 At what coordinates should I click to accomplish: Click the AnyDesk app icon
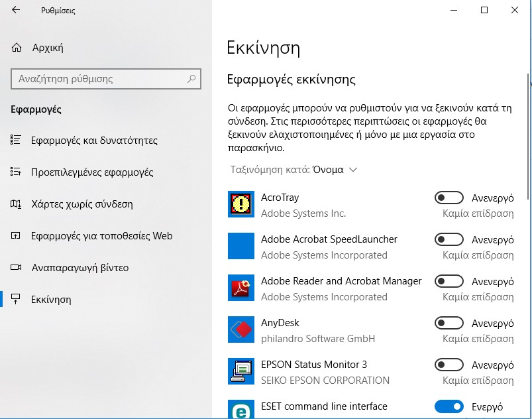click(x=241, y=329)
